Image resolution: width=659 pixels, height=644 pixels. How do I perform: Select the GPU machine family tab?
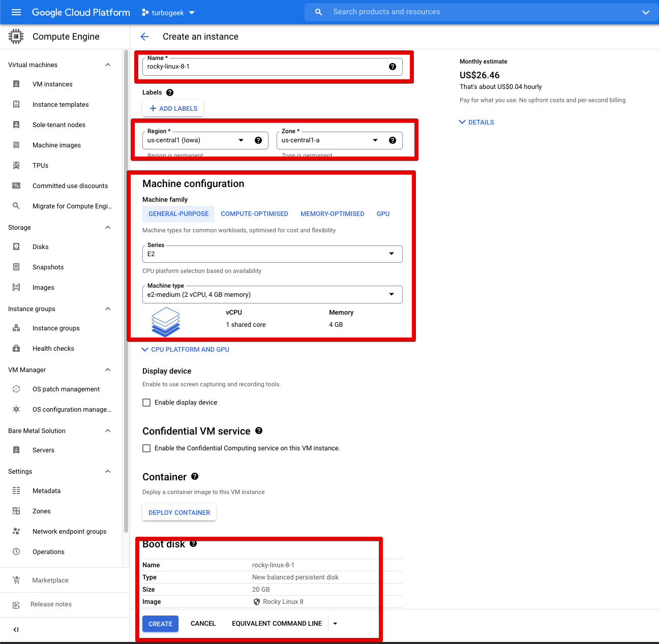click(x=383, y=214)
